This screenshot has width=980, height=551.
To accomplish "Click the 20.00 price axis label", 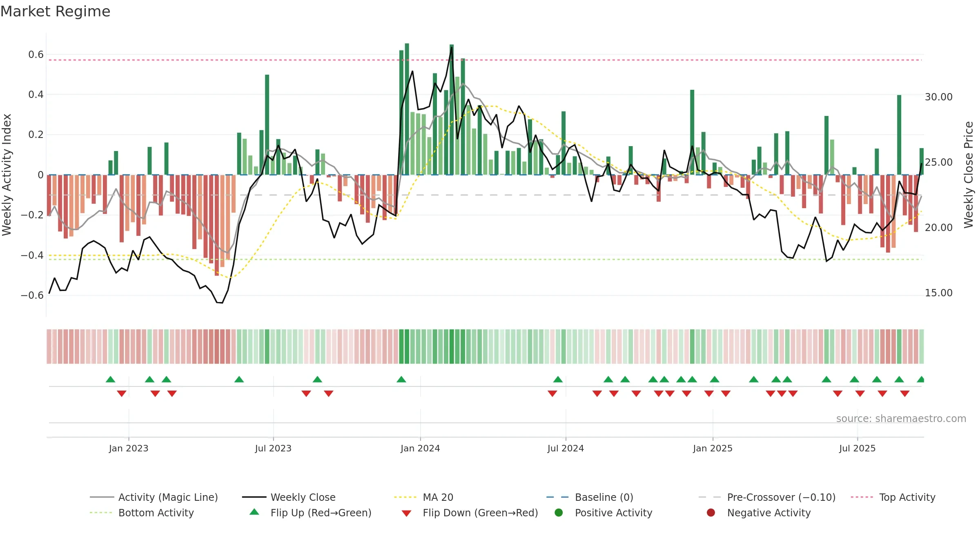I will (938, 227).
